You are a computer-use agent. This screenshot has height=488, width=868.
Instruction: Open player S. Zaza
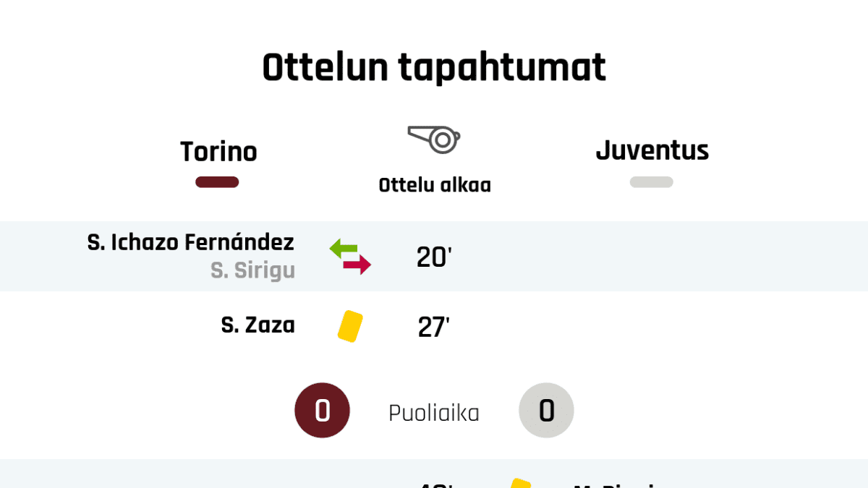tap(258, 325)
